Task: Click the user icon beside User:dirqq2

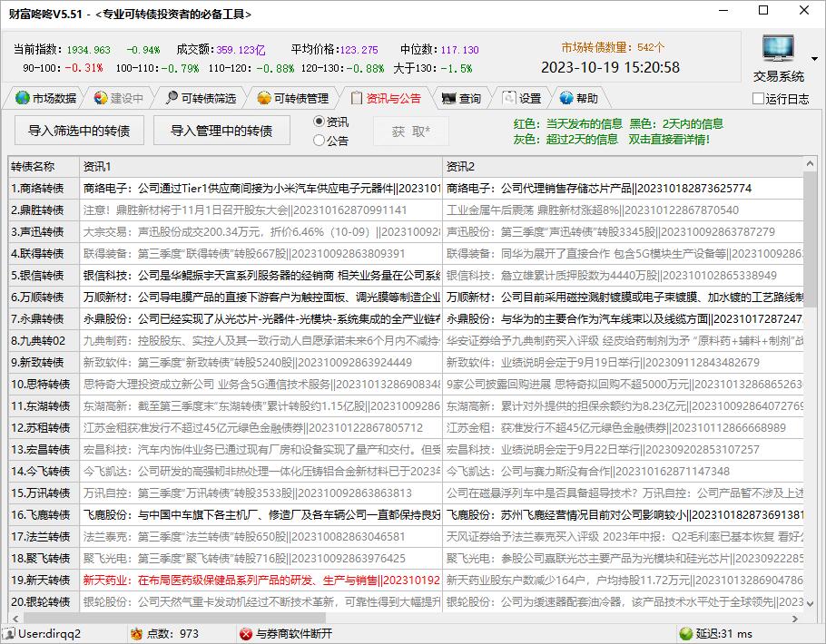Action: (x=8, y=633)
